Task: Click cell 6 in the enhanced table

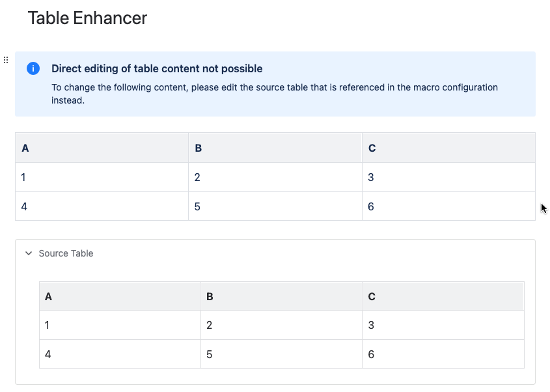Action: [x=448, y=206]
